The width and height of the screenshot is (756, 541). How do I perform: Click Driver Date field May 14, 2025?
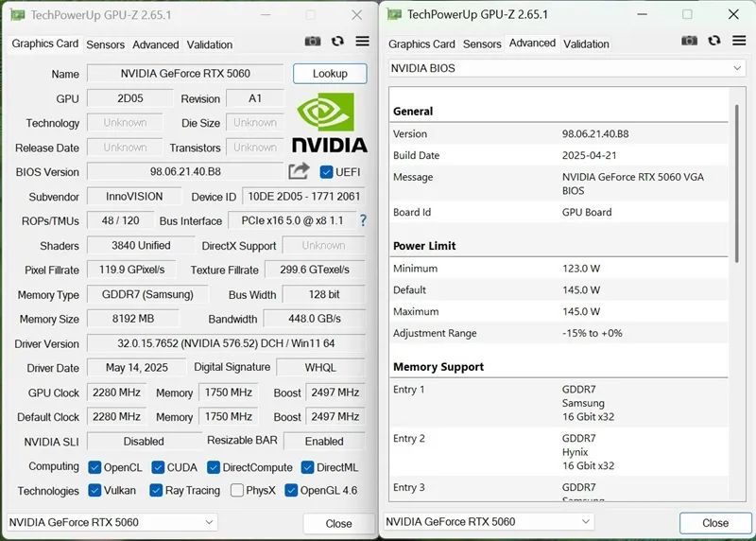tap(136, 367)
